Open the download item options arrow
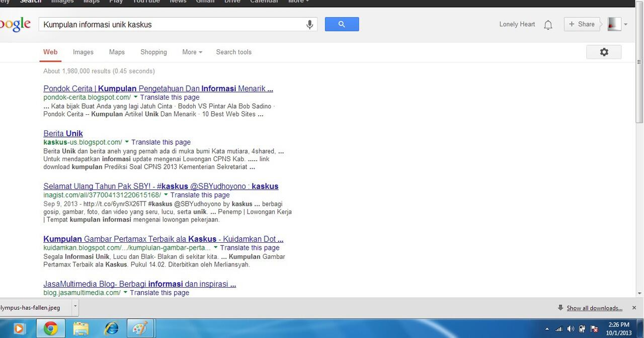The image size is (644, 338). (75, 306)
